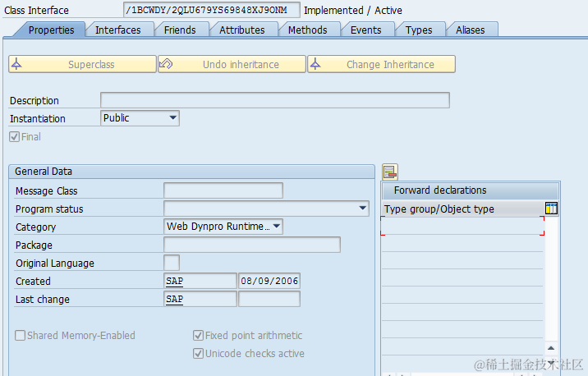Click the Message Class field

click(x=223, y=190)
